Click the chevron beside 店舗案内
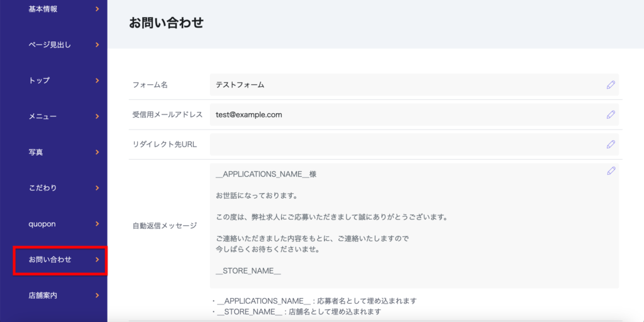The width and height of the screenshot is (644, 322). (x=97, y=296)
